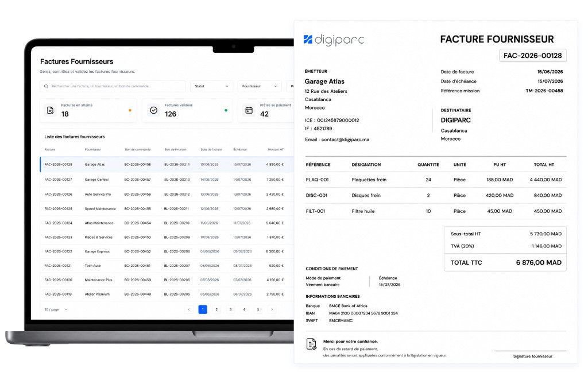
Task: Sort by the Échéance column header
Action: coord(240,150)
